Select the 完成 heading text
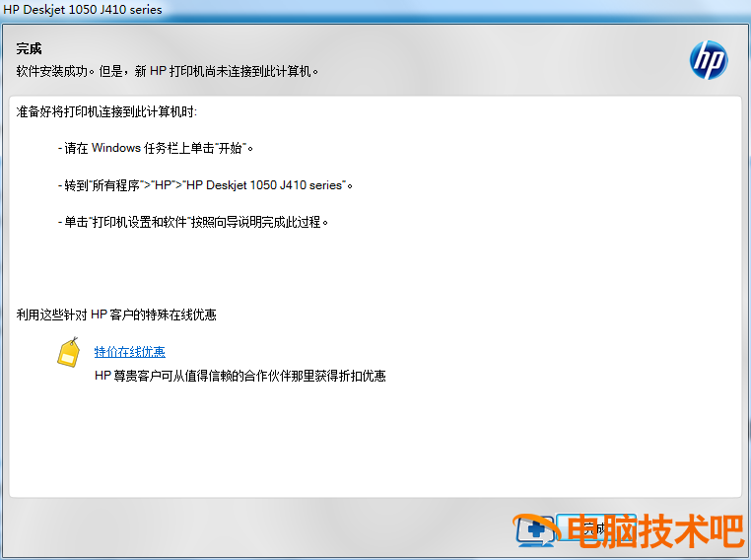The height and width of the screenshot is (560, 751). tap(30, 48)
